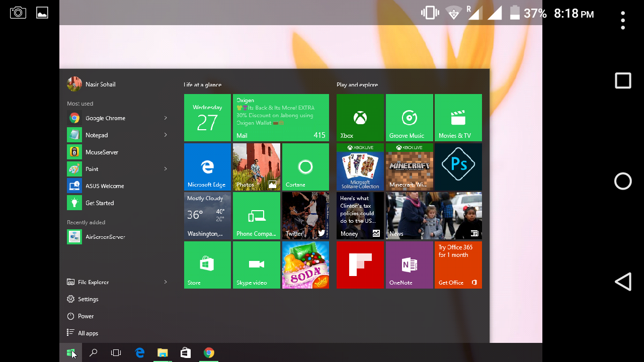
Task: Tap the Android overflow menu dots
Action: click(623, 21)
